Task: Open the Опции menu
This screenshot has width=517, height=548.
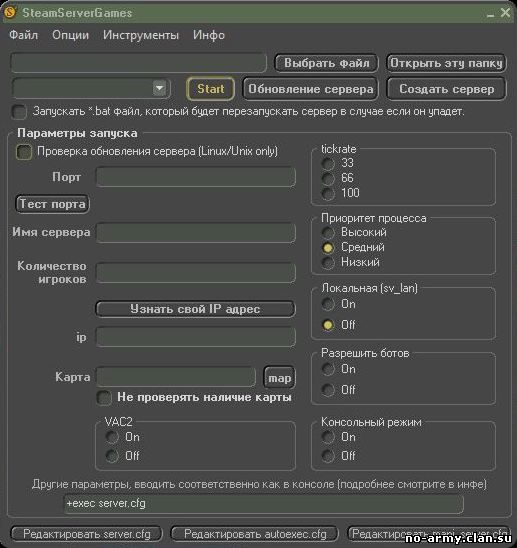Action: [71, 35]
